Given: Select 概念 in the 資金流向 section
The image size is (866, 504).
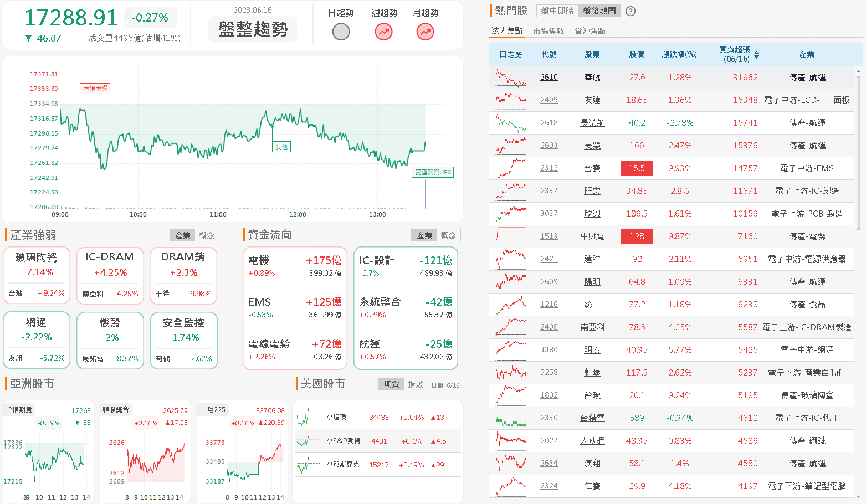Looking at the screenshot, I should click(448, 235).
